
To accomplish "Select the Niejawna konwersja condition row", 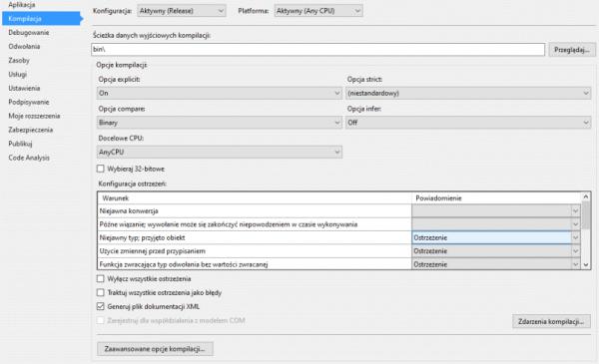I will (255, 211).
